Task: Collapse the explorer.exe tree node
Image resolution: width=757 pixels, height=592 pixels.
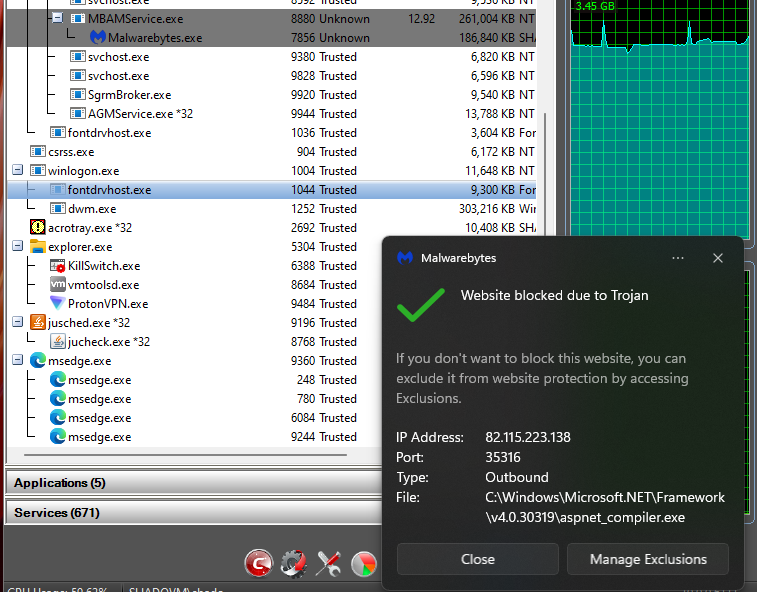Action: pos(17,246)
